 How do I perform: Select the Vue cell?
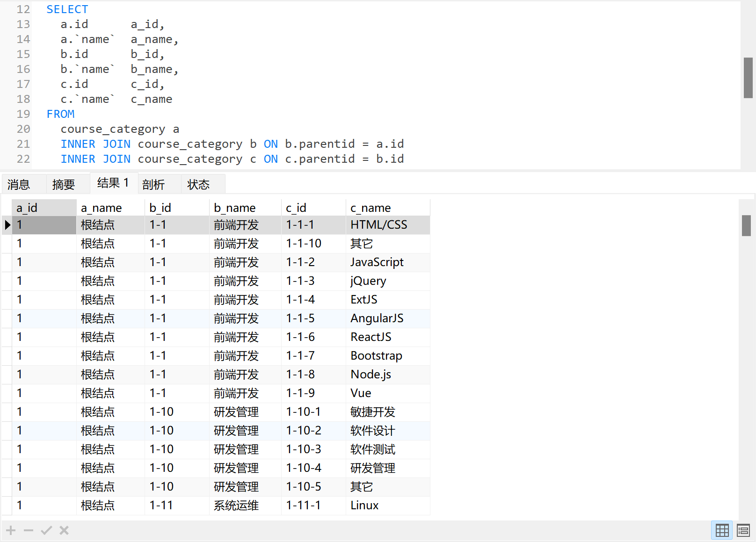(x=388, y=393)
